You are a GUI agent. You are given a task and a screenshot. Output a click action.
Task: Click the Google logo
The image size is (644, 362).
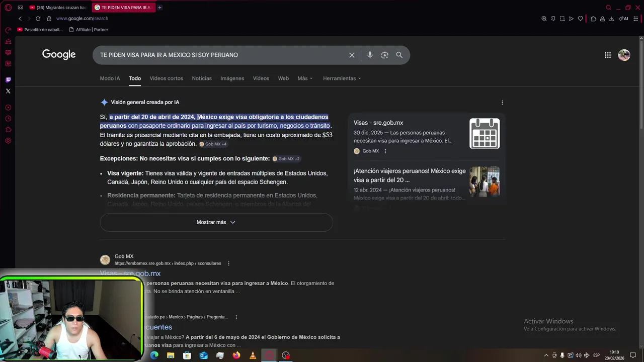[x=59, y=55]
